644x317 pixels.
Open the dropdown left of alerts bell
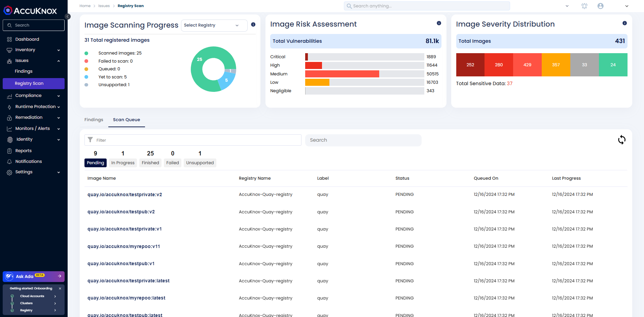(567, 6)
